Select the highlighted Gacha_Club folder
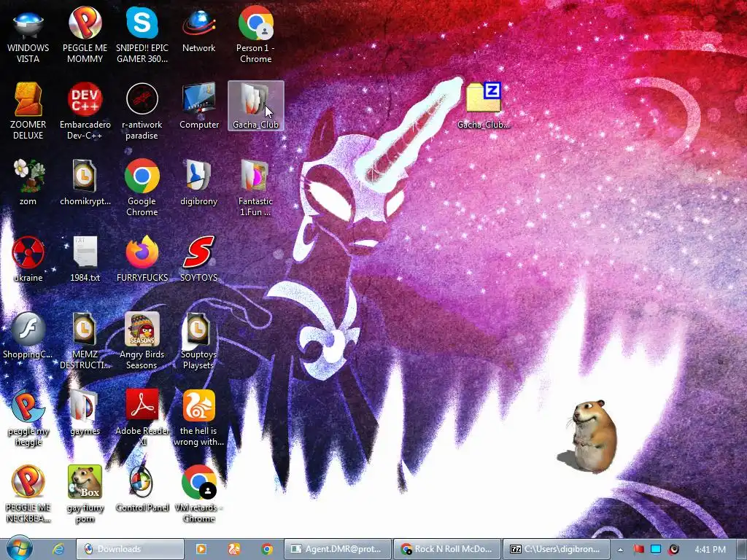This screenshot has height=560, width=747. [256, 105]
